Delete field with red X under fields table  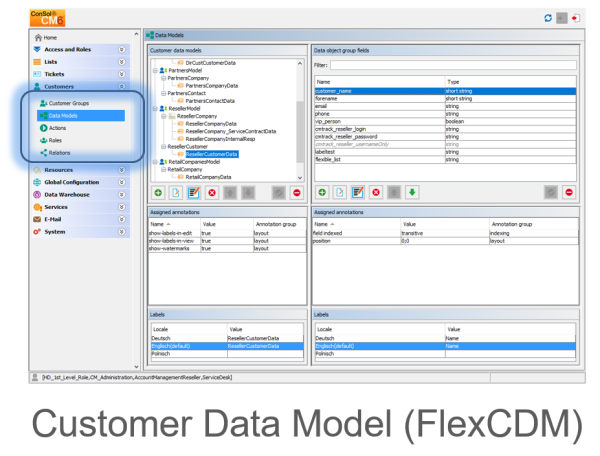[x=376, y=192]
